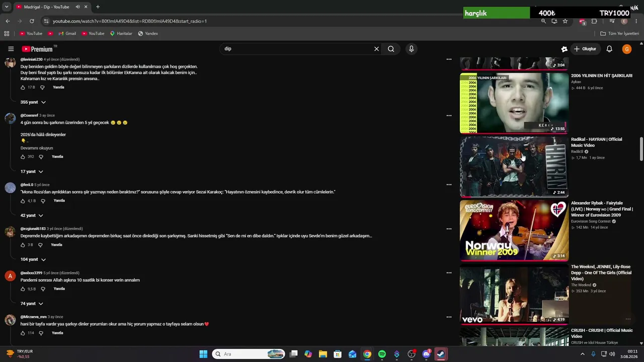View site information icon in address bar

pyautogui.click(x=46, y=21)
